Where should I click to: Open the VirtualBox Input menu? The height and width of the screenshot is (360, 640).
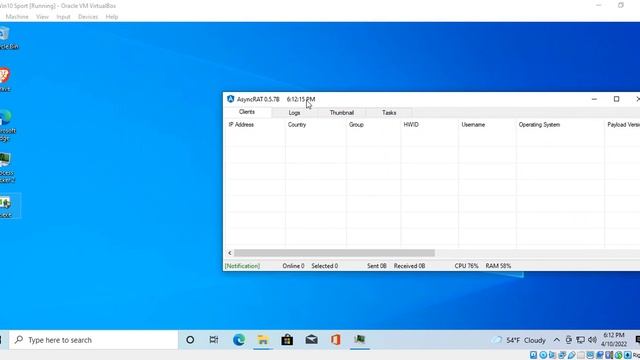63,17
